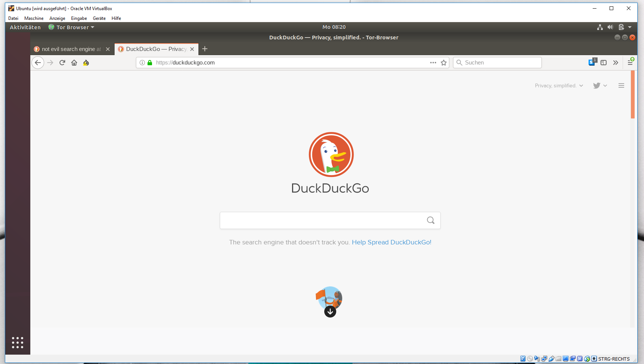Viewport: 644px width, 364px height.
Task: Click the DuckDuckGo duck logo
Action: tap(331, 154)
